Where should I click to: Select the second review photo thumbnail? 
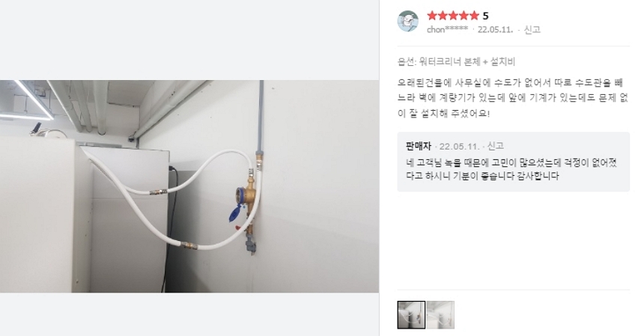point(440,314)
